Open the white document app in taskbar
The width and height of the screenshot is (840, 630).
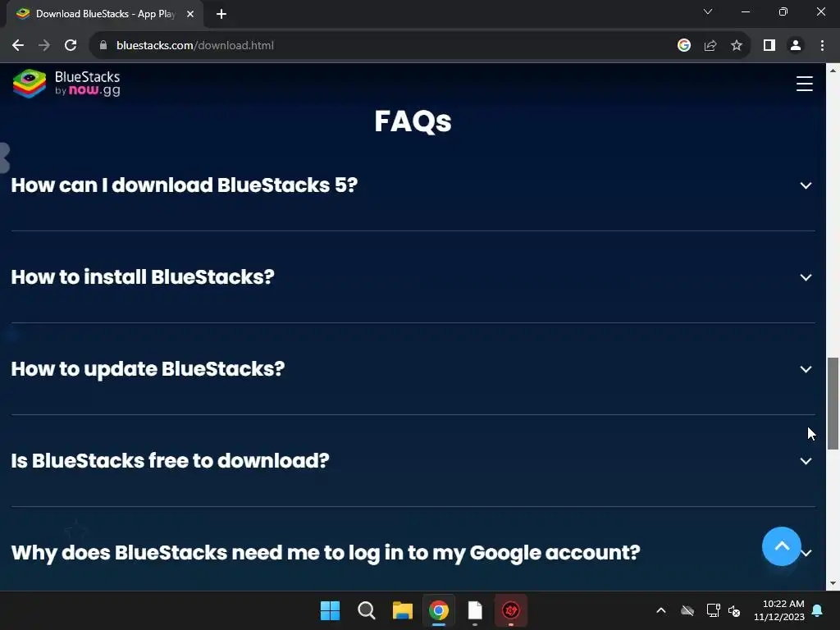point(475,610)
